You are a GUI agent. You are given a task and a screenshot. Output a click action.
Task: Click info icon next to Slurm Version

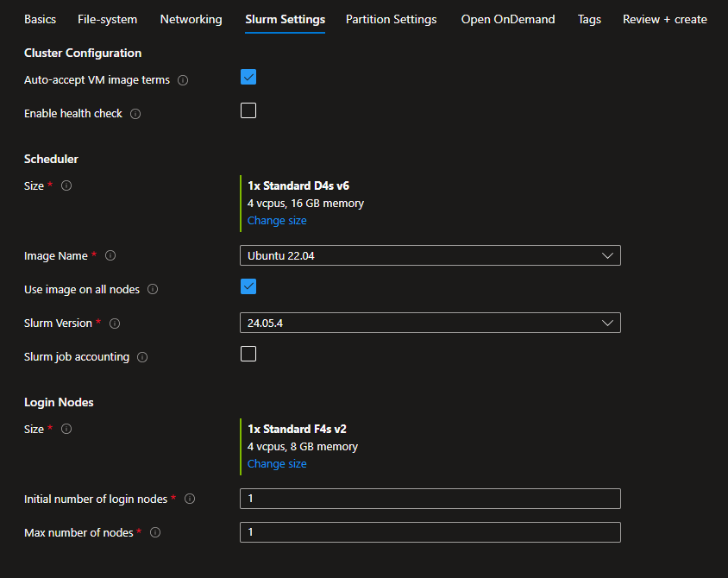pyautogui.click(x=115, y=324)
